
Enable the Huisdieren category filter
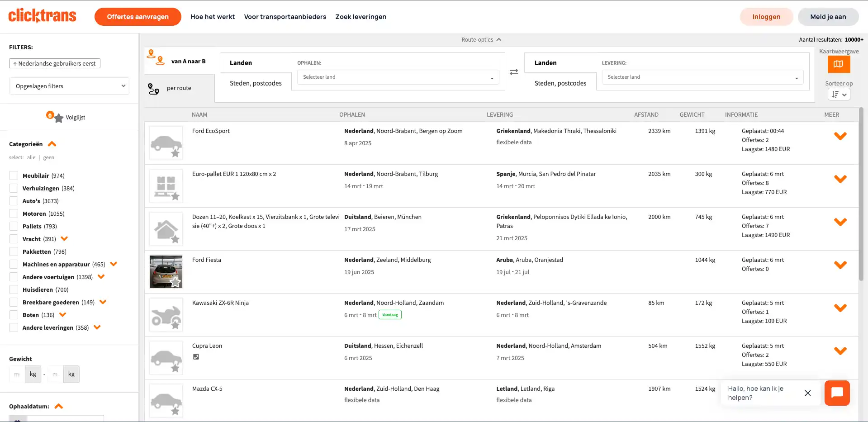tap(14, 289)
